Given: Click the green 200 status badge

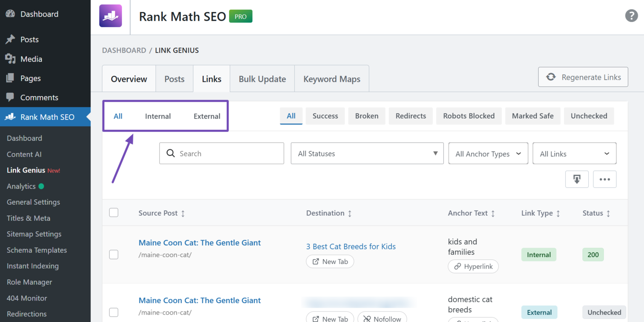Looking at the screenshot, I should (x=593, y=254).
